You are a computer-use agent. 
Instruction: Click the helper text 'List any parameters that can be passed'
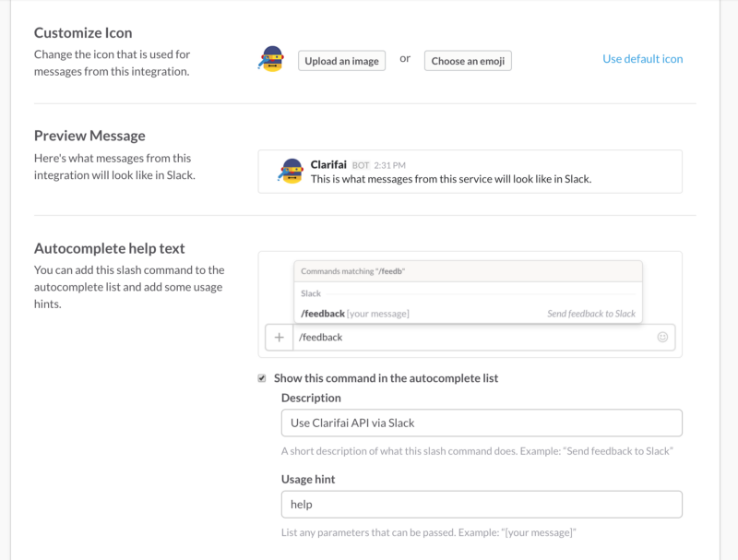pos(429,532)
